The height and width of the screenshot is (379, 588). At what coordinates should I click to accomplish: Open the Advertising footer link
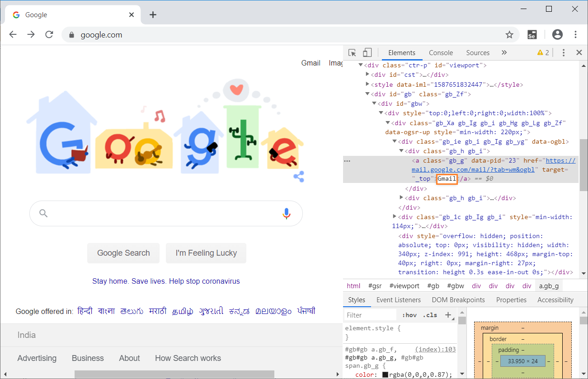click(x=37, y=358)
